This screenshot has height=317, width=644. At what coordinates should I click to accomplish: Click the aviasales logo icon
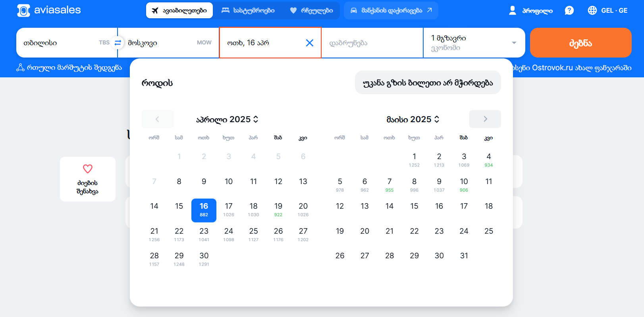pos(23,11)
